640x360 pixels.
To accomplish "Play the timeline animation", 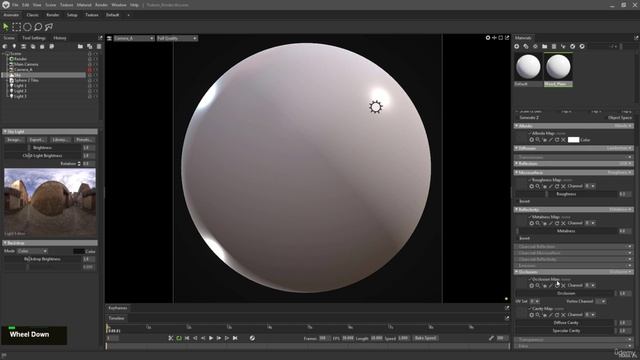I will (x=211, y=338).
